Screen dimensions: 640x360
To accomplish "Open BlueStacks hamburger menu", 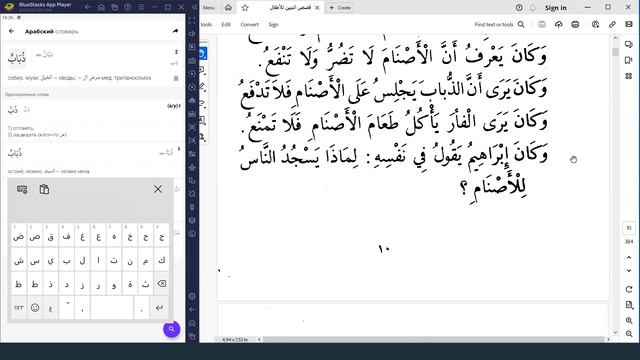I will (141, 7).
